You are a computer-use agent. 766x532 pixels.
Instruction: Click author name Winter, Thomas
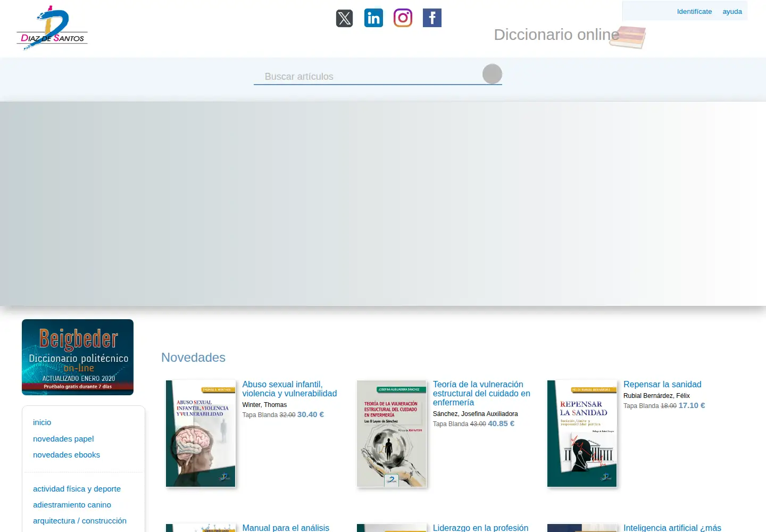point(264,405)
